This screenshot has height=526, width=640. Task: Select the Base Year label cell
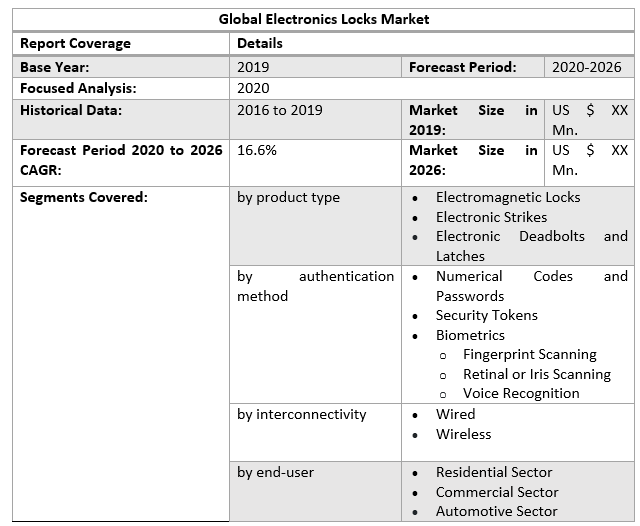(55, 67)
